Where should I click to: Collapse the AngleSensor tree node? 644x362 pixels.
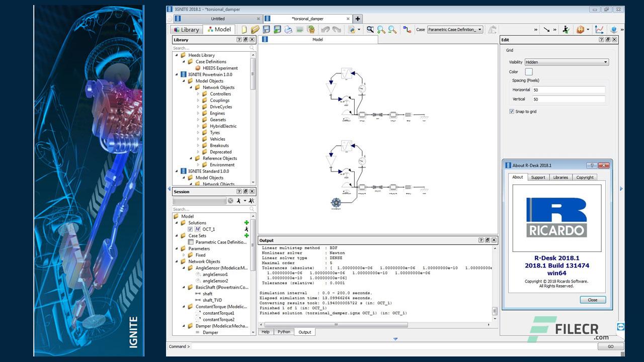184,268
